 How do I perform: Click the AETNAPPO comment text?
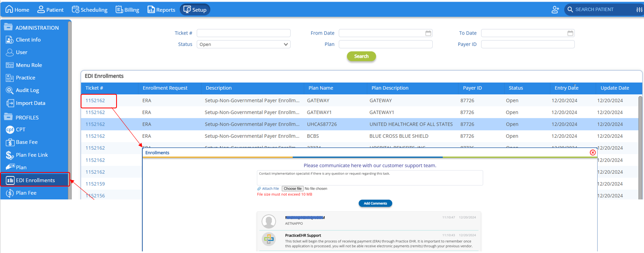(x=294, y=223)
